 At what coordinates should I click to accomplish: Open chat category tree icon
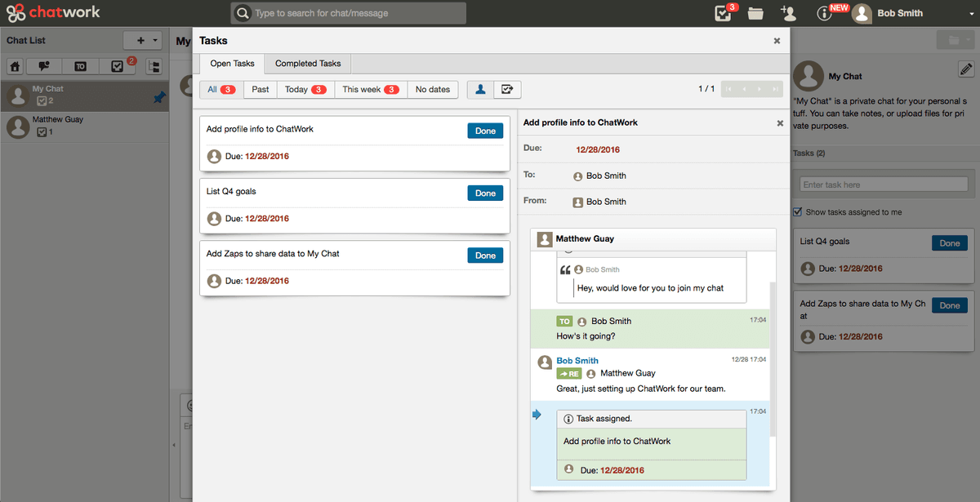pos(154,67)
